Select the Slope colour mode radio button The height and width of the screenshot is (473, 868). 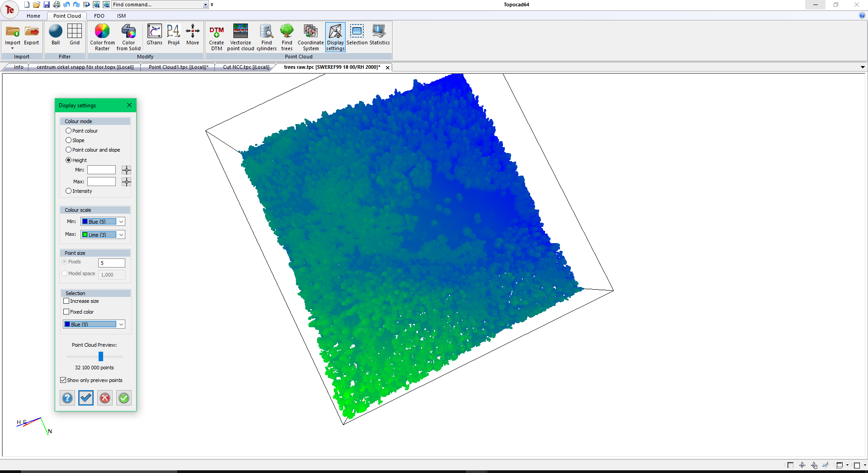coord(69,140)
